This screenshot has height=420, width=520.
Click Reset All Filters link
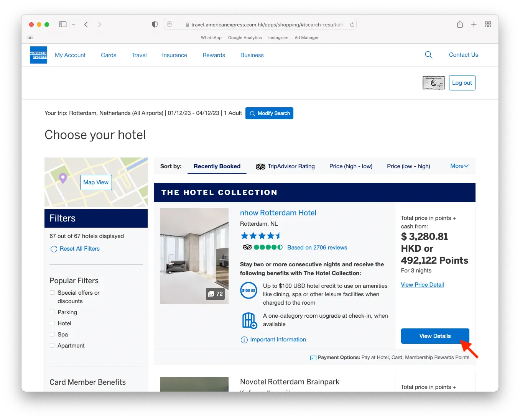pyautogui.click(x=75, y=249)
